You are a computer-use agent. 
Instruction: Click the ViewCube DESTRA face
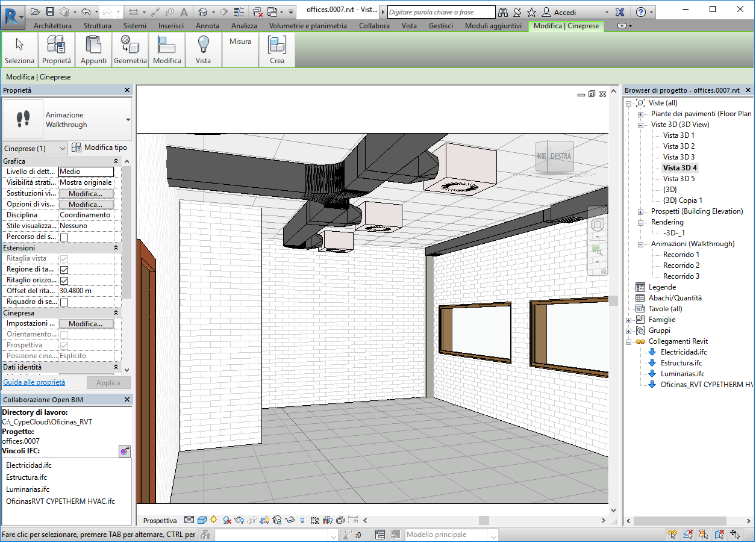(561, 157)
